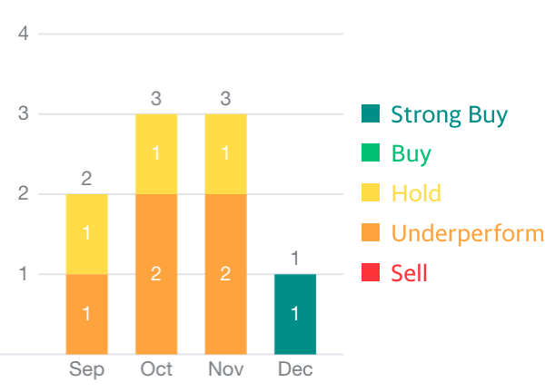Click the Oct Underperform orange bar segment
Viewport: 545px width, 392px height.
(156, 274)
